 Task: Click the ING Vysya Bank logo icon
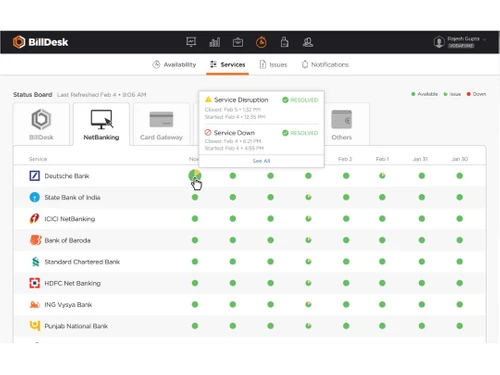(x=35, y=304)
